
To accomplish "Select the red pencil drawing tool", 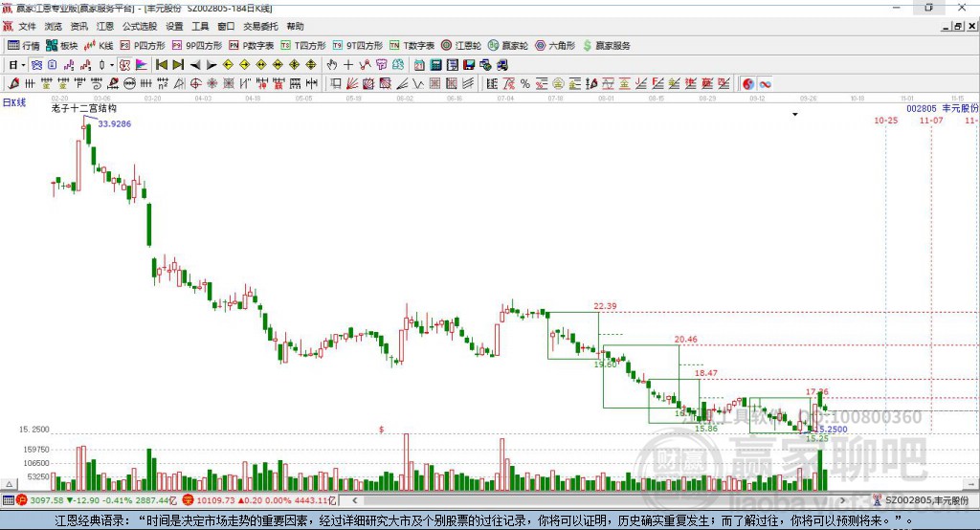I will coord(13,83).
